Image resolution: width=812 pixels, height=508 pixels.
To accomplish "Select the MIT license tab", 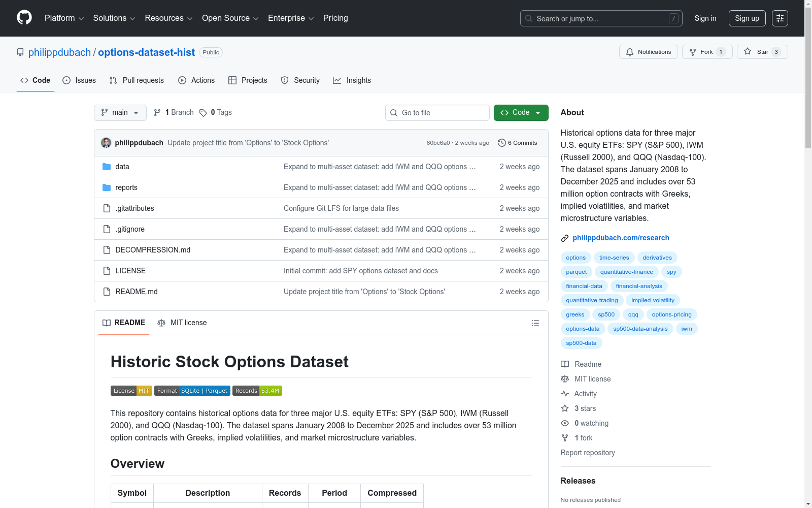I will click(x=182, y=323).
